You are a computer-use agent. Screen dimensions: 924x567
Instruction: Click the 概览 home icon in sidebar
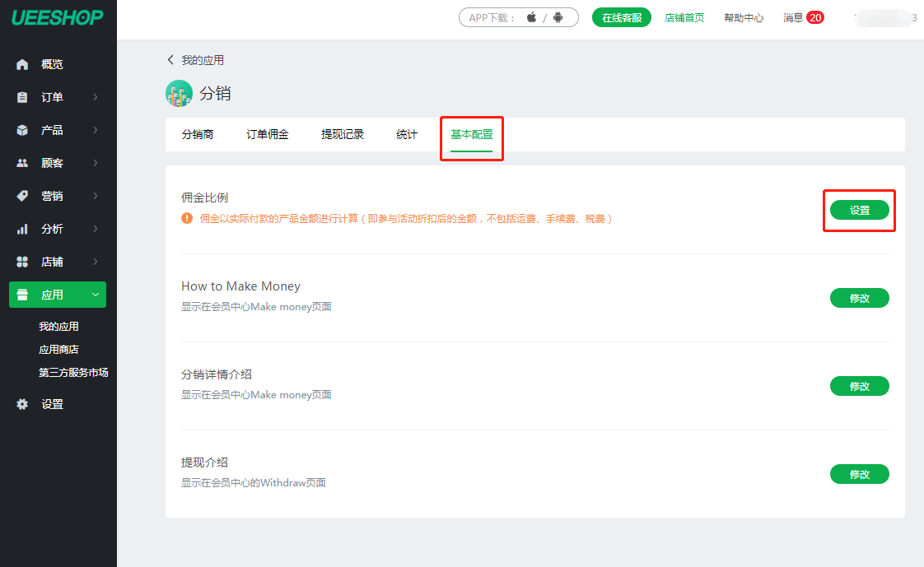point(22,64)
